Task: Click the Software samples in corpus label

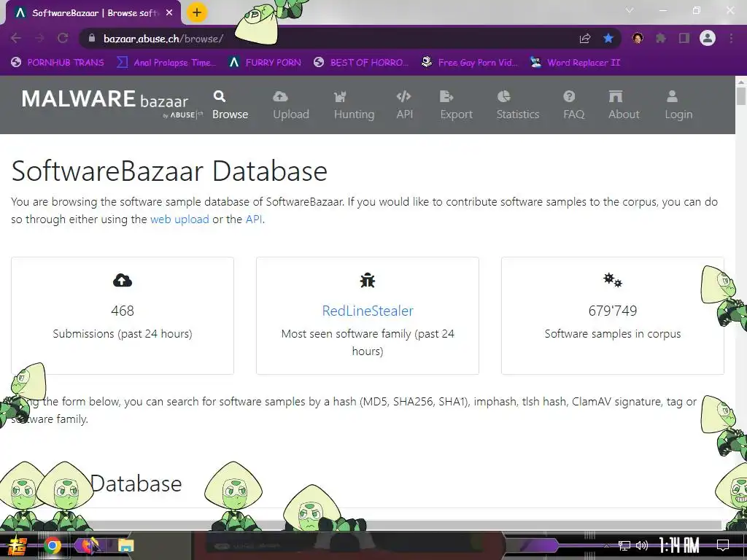Action: pyautogui.click(x=613, y=334)
